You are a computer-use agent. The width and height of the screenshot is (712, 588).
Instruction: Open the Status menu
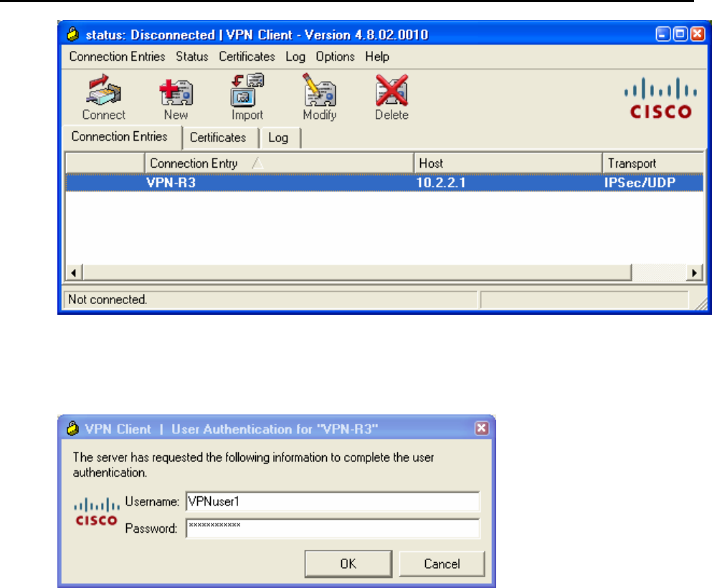tap(192, 57)
